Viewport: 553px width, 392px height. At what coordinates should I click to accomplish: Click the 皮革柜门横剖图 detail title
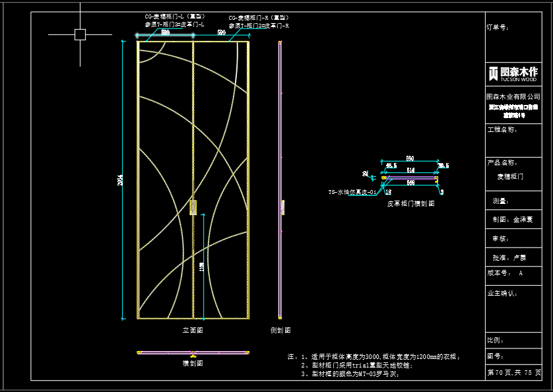(x=410, y=204)
